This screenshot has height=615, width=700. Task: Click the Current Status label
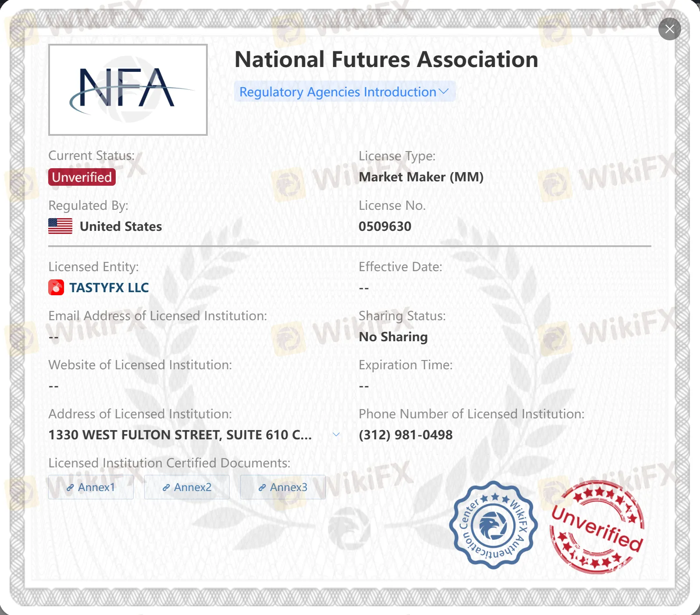(92, 156)
